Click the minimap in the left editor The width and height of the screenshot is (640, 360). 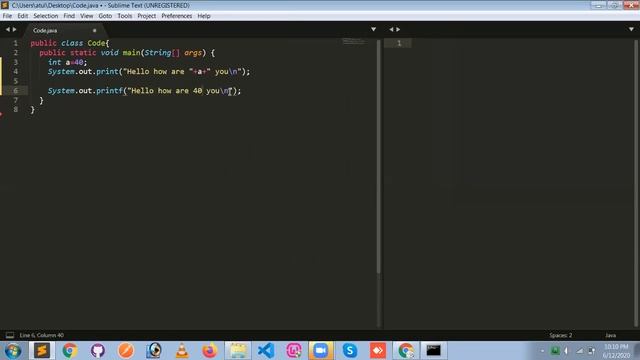[x=353, y=41]
